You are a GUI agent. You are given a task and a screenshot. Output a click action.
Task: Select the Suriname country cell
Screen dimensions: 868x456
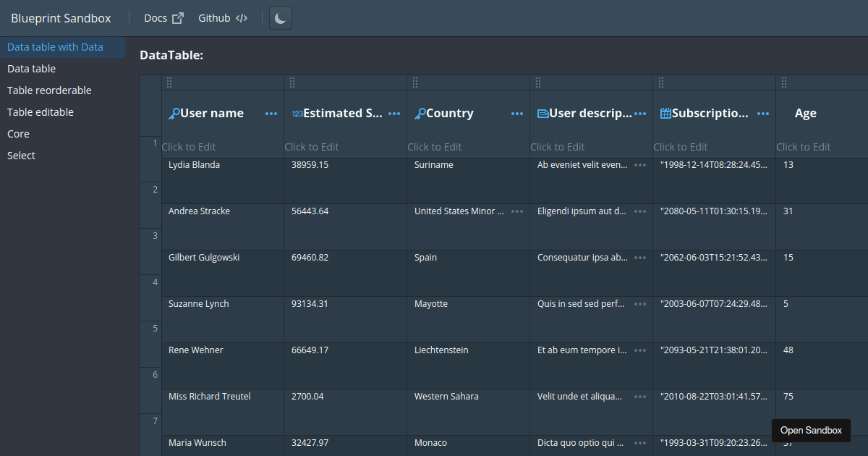pyautogui.click(x=469, y=181)
